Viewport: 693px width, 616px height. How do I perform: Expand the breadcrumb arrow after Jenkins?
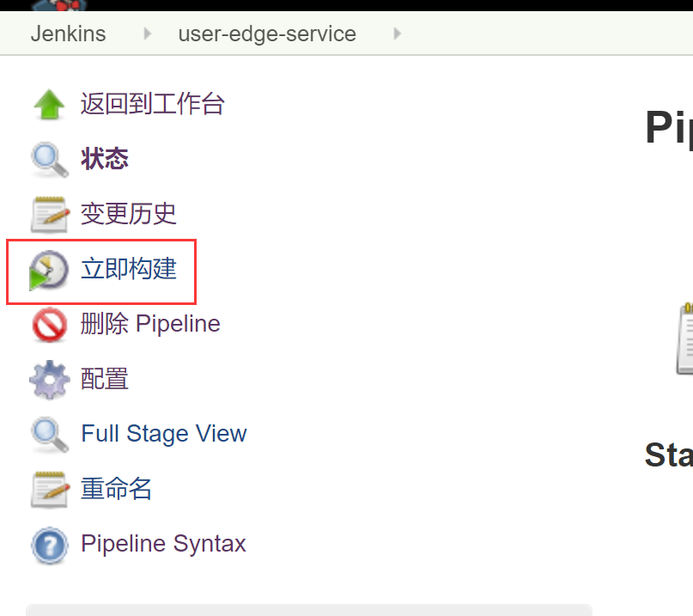(x=146, y=34)
